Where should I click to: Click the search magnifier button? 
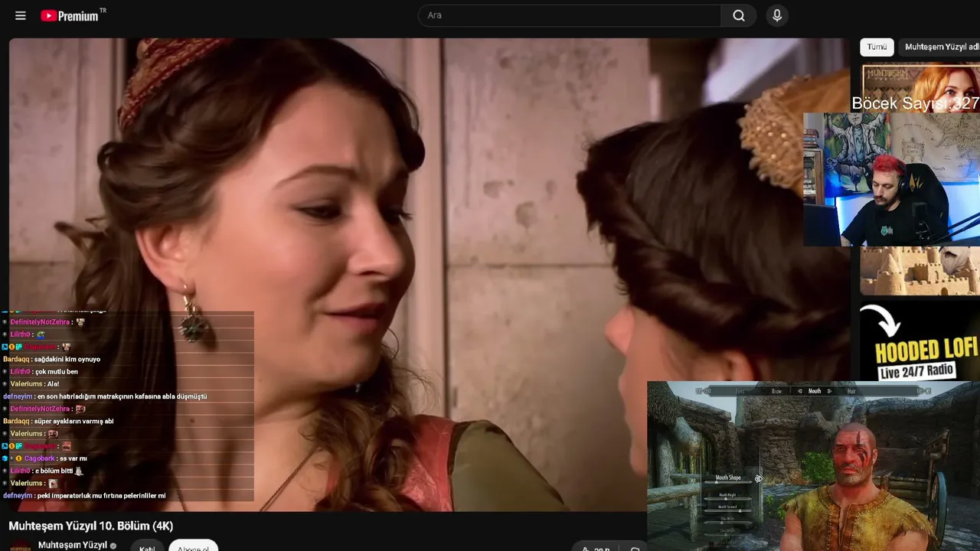(739, 15)
